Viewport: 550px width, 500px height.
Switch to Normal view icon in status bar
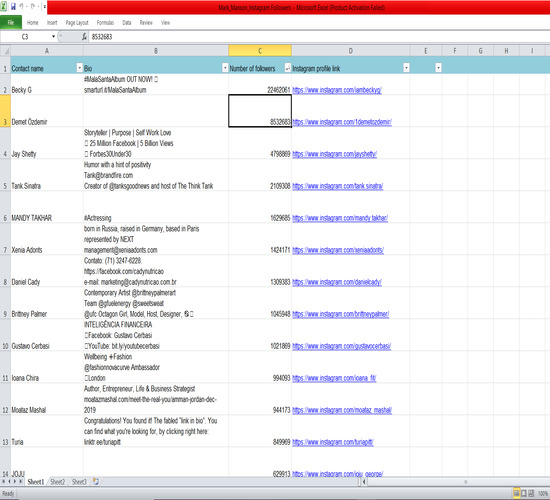[516, 493]
